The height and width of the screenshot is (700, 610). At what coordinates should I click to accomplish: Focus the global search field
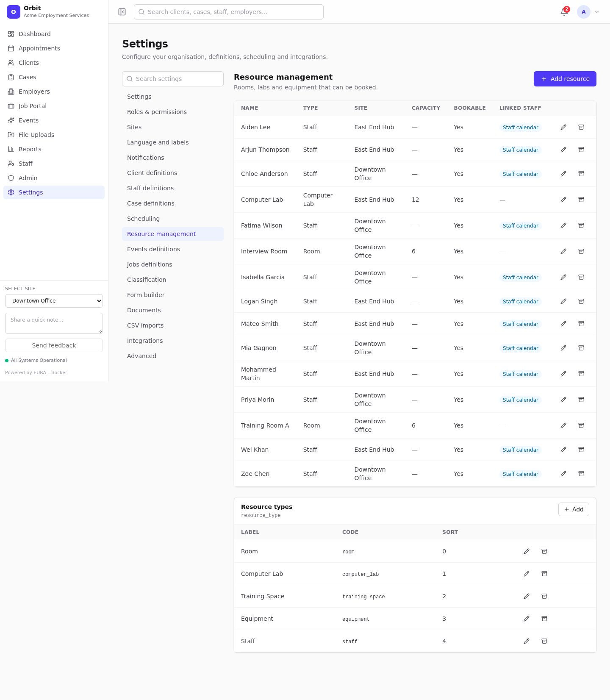[x=229, y=12]
